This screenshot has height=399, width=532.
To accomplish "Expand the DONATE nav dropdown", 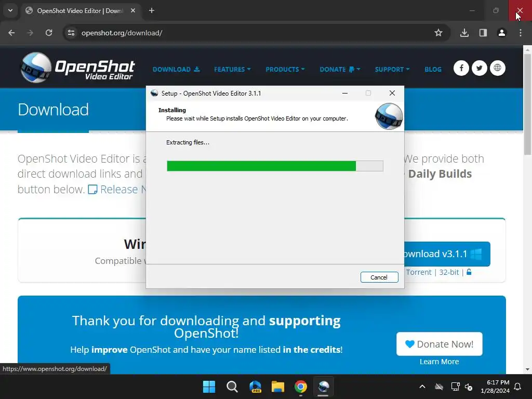I will click(340, 69).
